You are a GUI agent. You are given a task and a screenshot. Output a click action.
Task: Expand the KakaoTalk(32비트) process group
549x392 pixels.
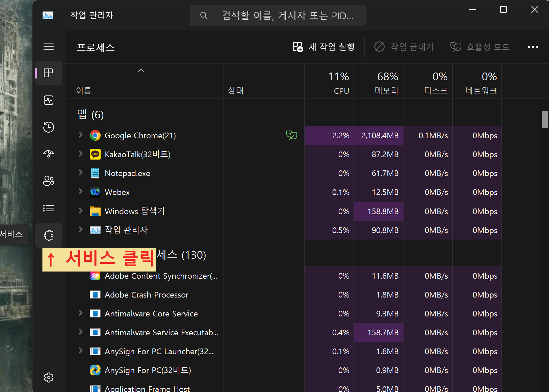80,154
